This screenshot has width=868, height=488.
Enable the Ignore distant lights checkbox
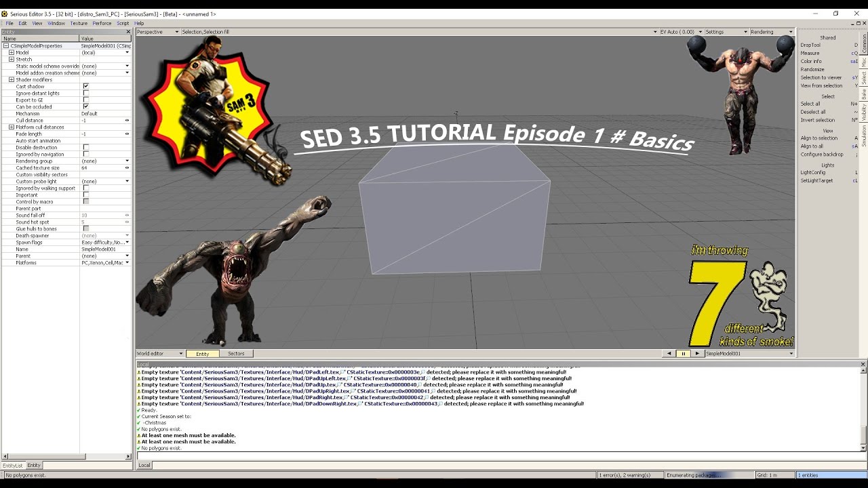point(86,93)
